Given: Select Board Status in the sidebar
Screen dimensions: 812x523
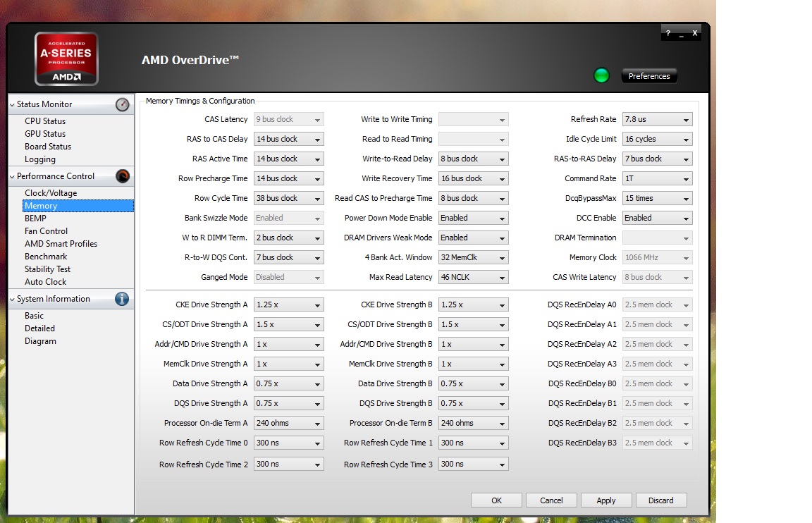Looking at the screenshot, I should pos(48,147).
